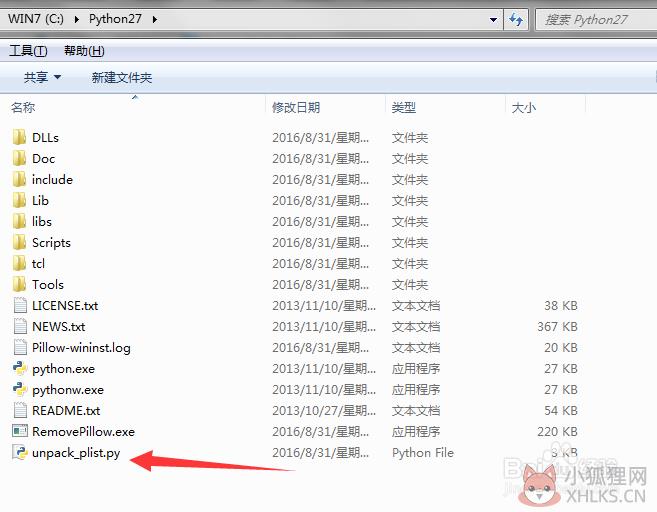Click the 2016/8/31 date of the DLLs folder

pyautogui.click(x=321, y=138)
